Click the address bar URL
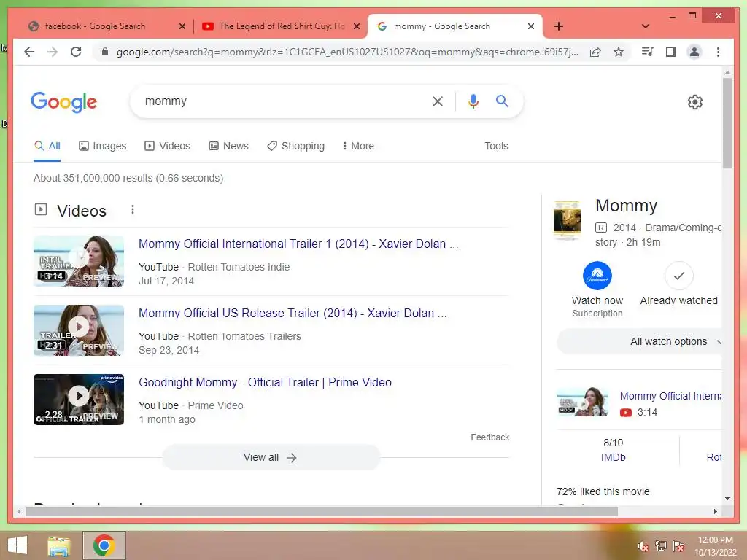This screenshot has height=560, width=747. pos(347,52)
